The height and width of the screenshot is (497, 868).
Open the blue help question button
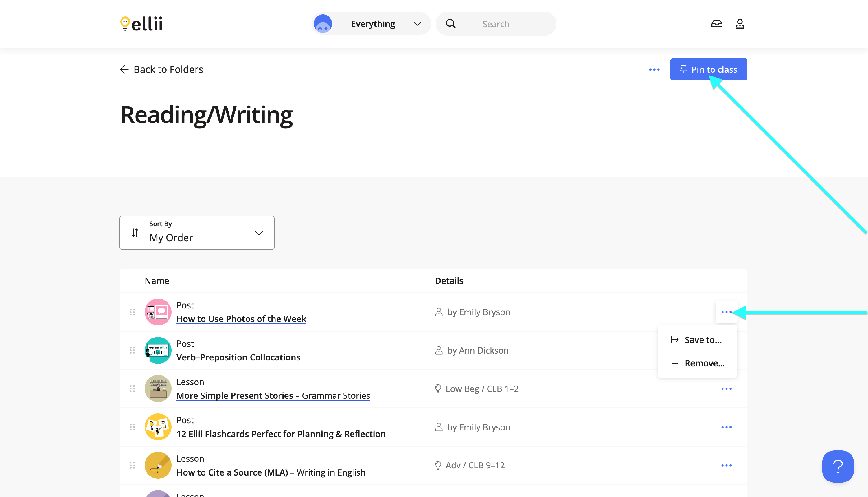click(838, 466)
